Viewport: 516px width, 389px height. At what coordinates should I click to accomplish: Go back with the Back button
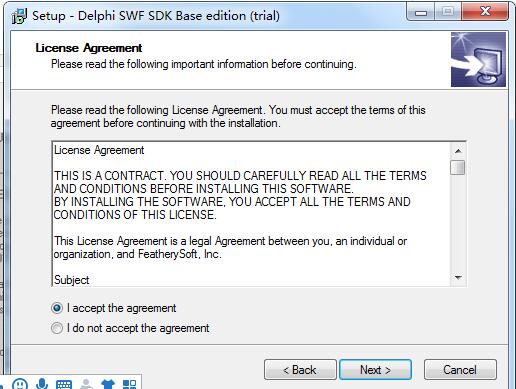(300, 370)
